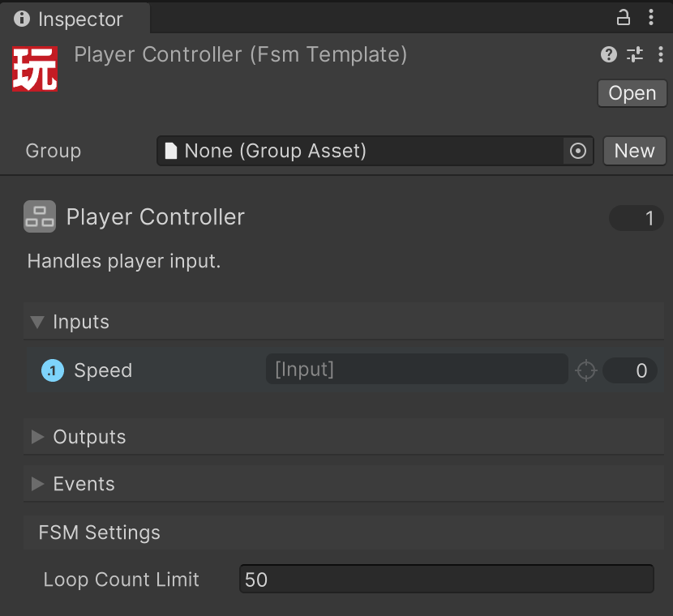Open the Inspector tab options menu
673x616 pixels.
click(651, 18)
